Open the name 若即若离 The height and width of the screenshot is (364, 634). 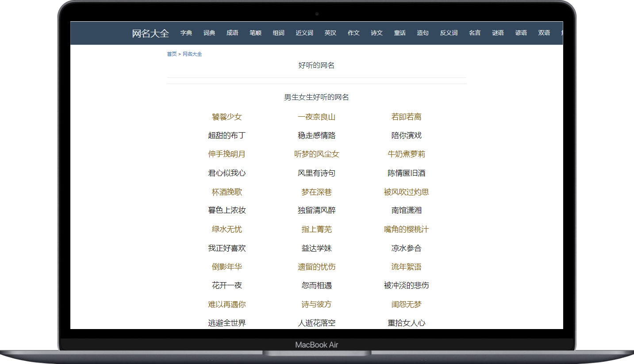pos(407,117)
